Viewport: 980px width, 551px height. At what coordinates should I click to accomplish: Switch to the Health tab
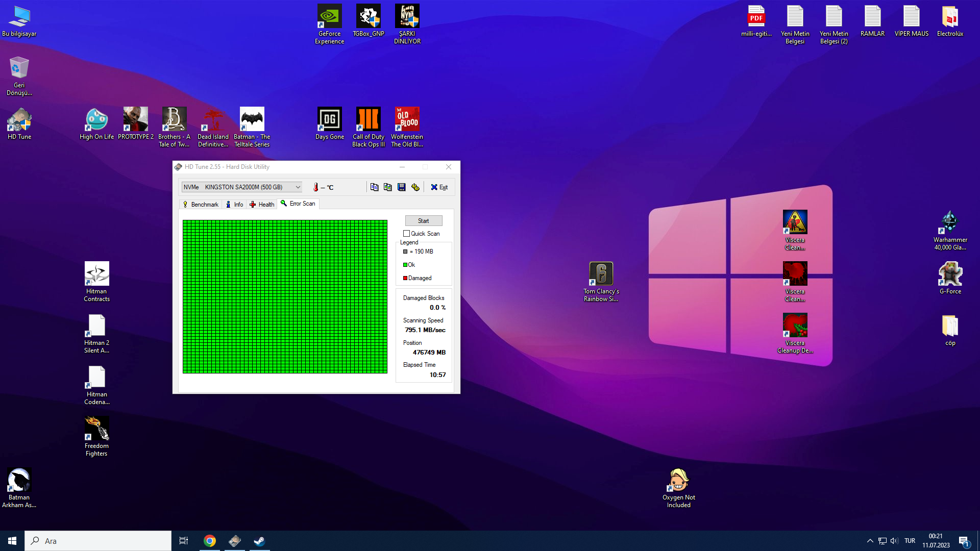pos(262,205)
